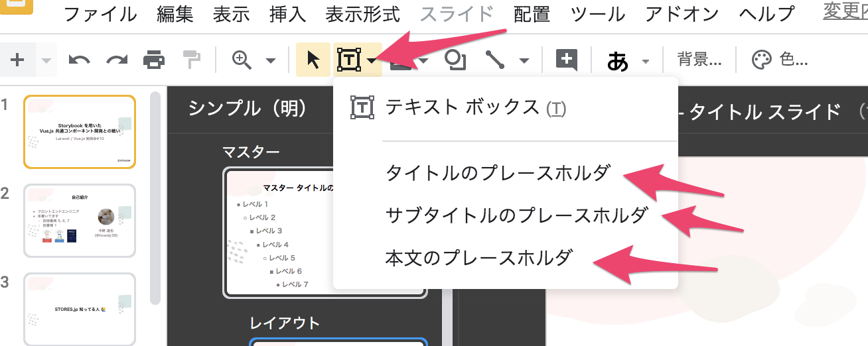Viewport: 868px width, 346px height.
Task: Undo the last action
Action: pos(79,60)
